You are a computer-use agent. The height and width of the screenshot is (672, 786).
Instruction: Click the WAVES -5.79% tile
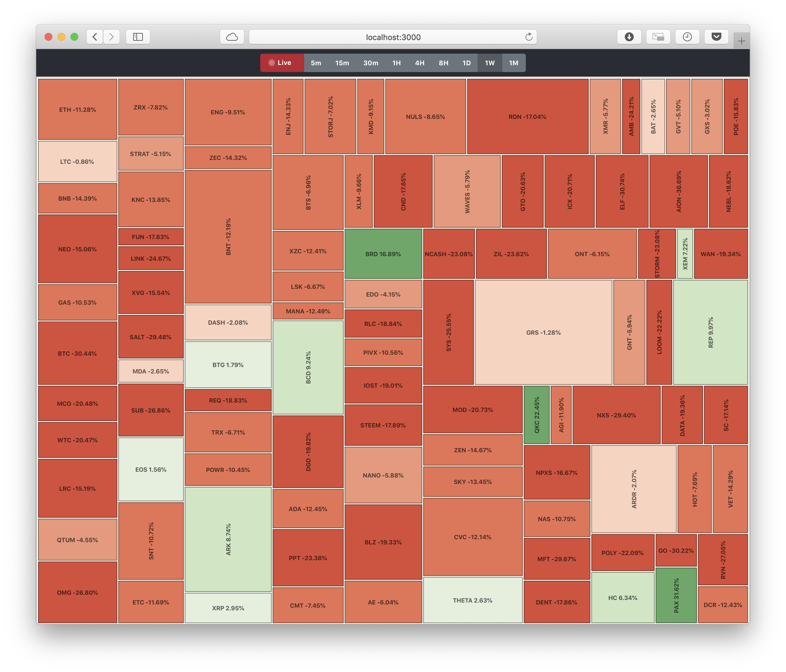(467, 191)
